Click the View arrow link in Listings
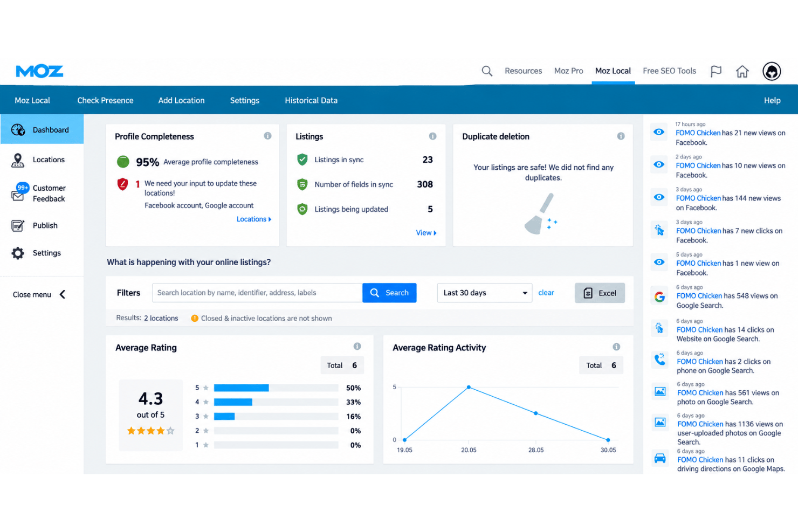The image size is (798, 532). pyautogui.click(x=426, y=233)
